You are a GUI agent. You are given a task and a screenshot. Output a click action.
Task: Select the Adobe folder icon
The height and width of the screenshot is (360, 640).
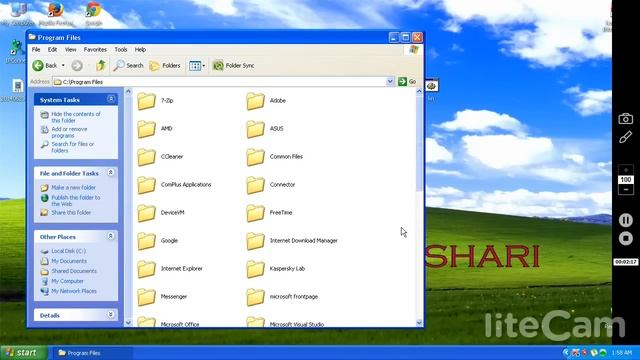(256, 101)
